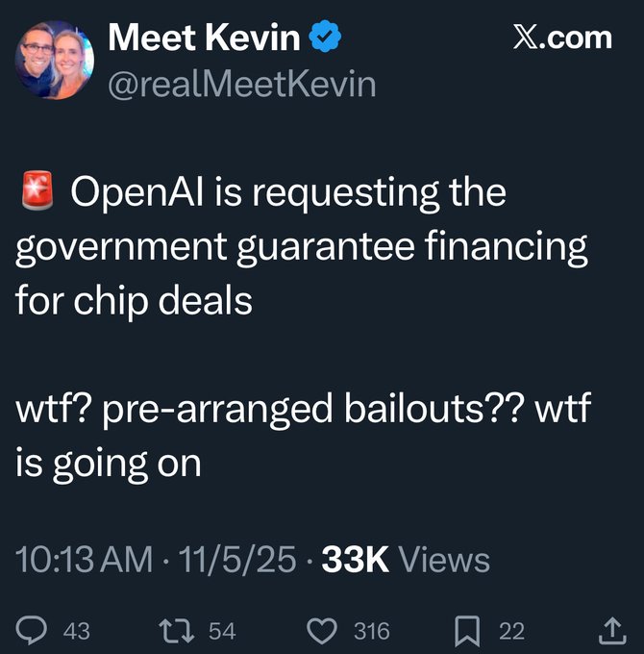Image resolution: width=644 pixels, height=654 pixels.
Task: Click the Meet Kevin display name
Action: coord(204,38)
